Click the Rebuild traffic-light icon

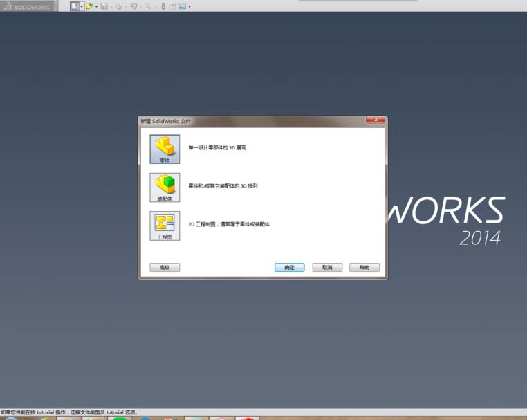coord(163,6)
